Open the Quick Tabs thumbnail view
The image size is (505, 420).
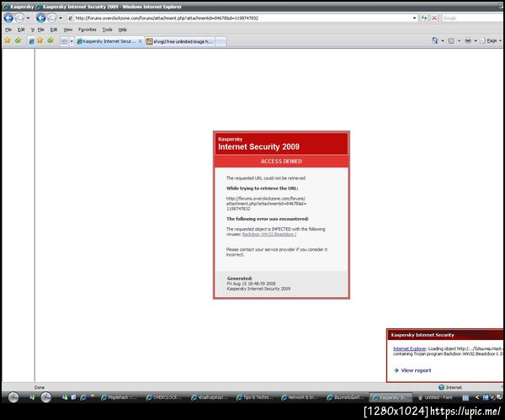pos(64,41)
